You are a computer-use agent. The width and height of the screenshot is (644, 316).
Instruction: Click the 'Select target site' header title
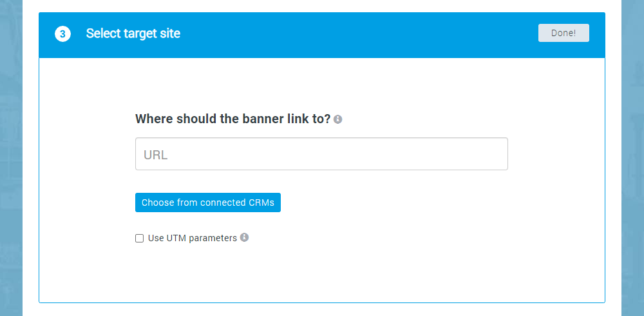(x=133, y=34)
